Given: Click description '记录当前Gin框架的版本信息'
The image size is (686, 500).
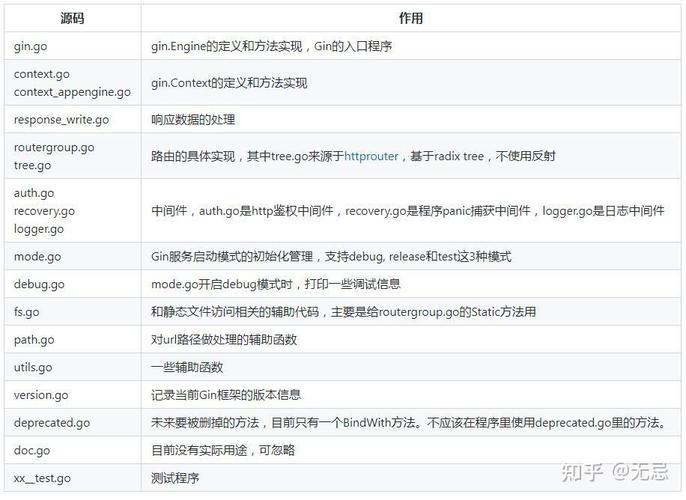Looking at the screenshot, I should pyautogui.click(x=226, y=395).
